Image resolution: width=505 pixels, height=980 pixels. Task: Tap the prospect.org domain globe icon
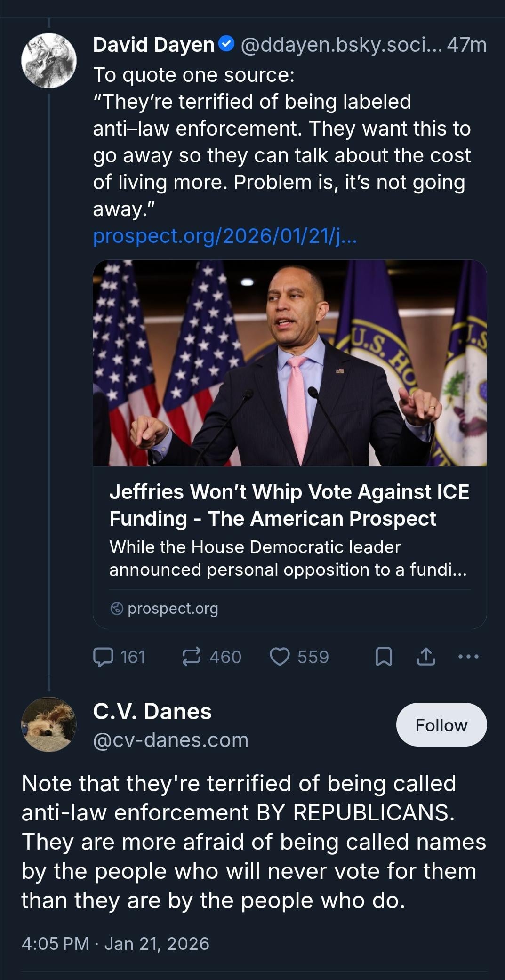[x=116, y=609]
